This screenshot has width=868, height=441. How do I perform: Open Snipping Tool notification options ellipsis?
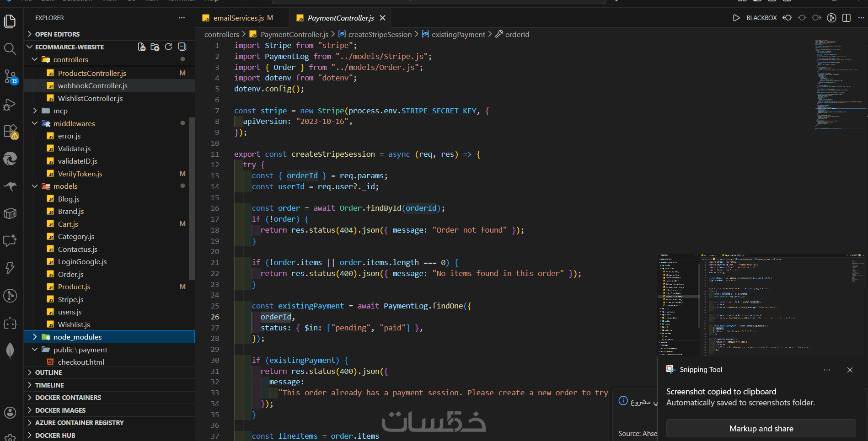tap(827, 370)
